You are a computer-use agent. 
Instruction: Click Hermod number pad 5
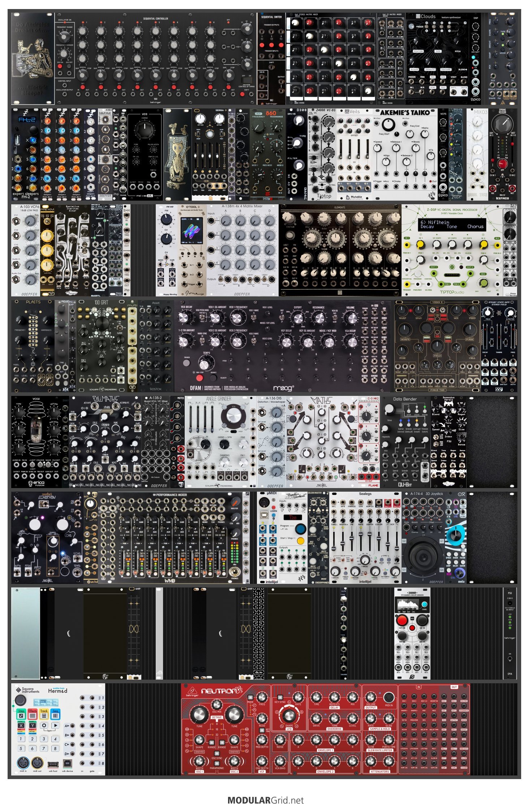[21, 748]
